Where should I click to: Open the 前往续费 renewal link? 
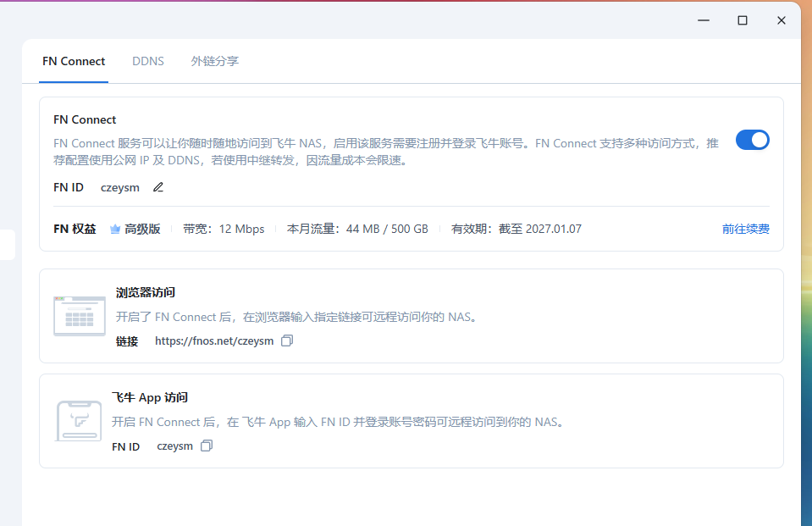point(745,228)
